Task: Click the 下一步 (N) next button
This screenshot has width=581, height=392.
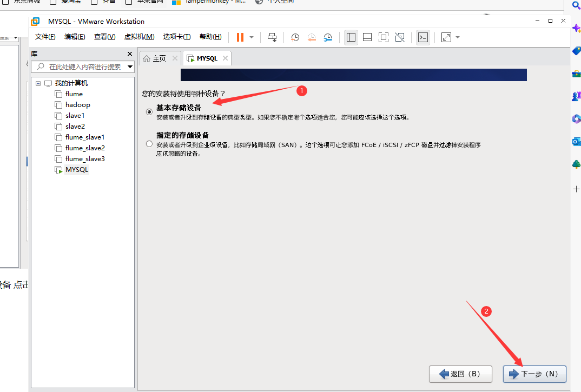Action: click(534, 374)
